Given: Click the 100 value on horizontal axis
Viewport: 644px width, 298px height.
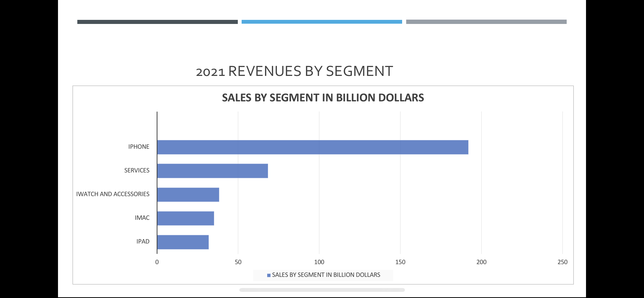Looking at the screenshot, I should (x=319, y=262).
